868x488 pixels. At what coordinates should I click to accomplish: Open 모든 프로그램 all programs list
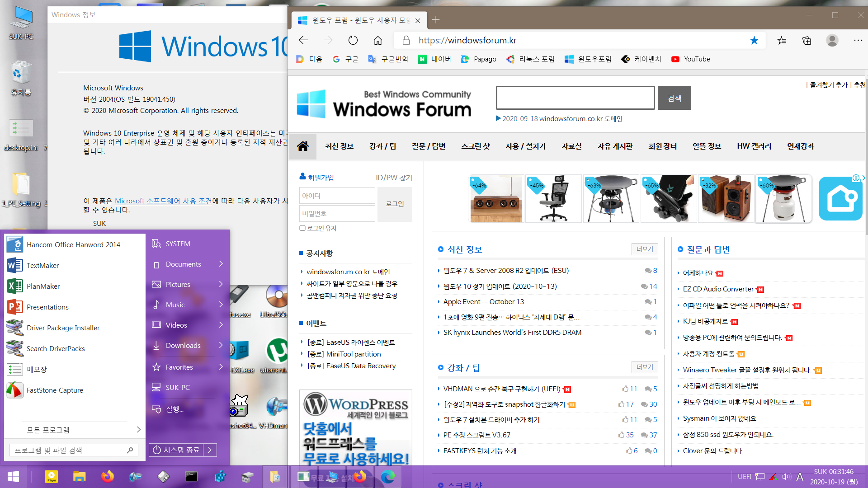coord(75,430)
